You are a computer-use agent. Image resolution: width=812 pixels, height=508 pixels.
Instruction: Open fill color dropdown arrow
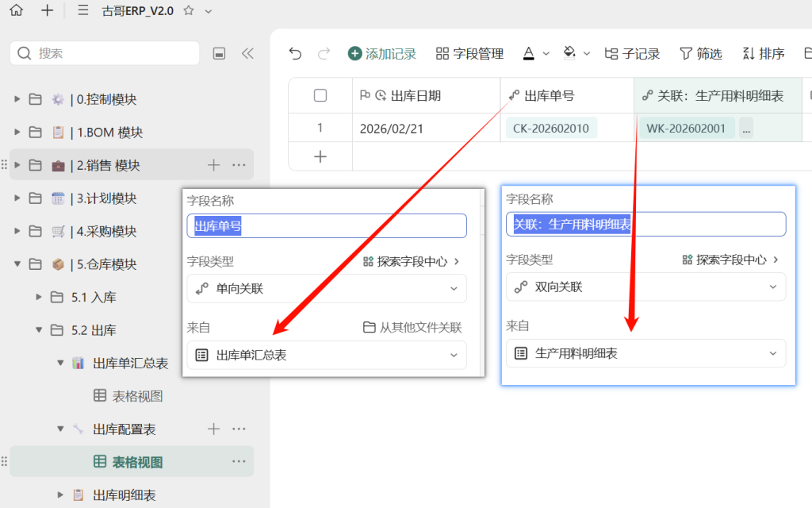[x=587, y=53]
